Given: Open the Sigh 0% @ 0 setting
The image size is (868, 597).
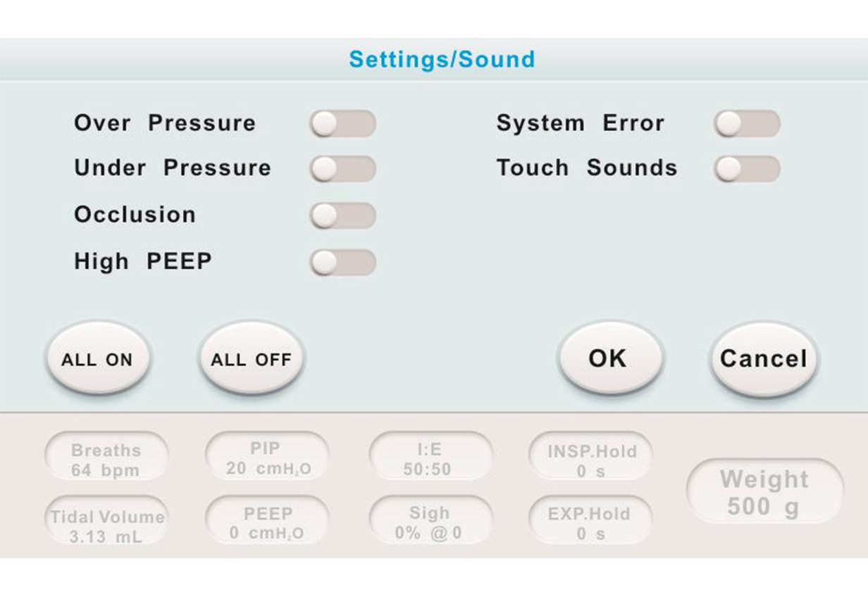Looking at the screenshot, I should 429,523.
